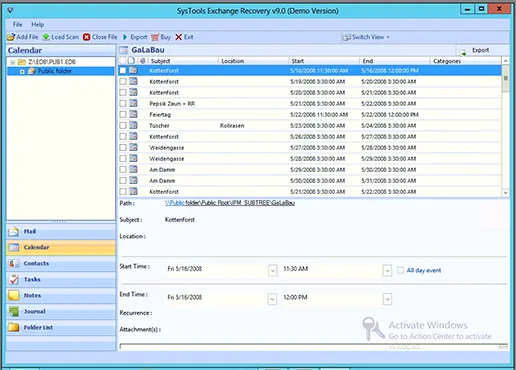Open the Help menu
The width and height of the screenshot is (516, 370).
[x=38, y=24]
